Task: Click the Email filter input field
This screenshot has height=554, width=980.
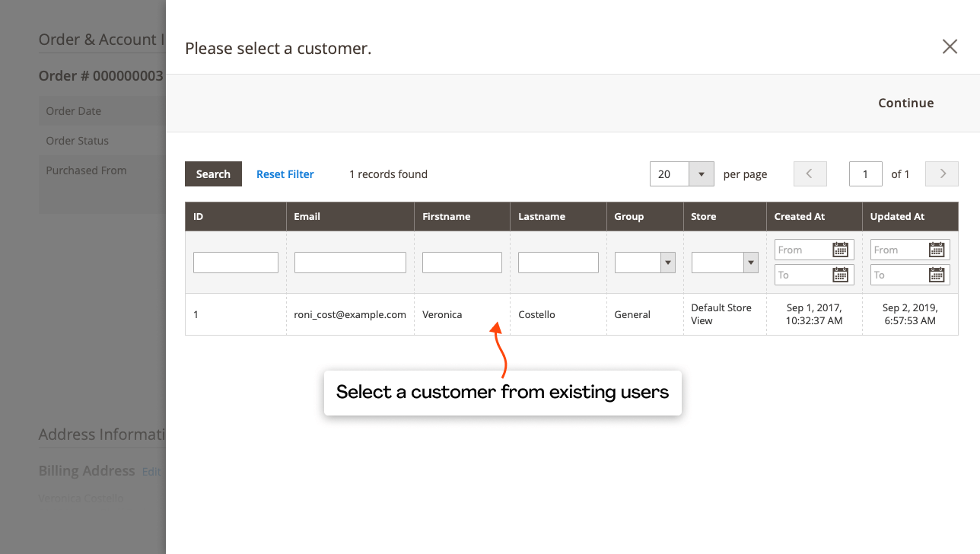Action: [x=350, y=262]
